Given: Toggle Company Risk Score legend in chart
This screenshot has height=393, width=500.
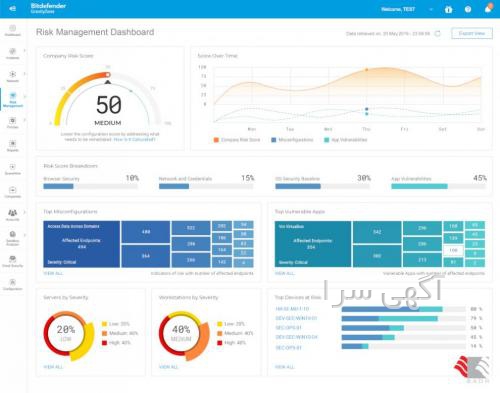Looking at the screenshot, I should (237, 140).
